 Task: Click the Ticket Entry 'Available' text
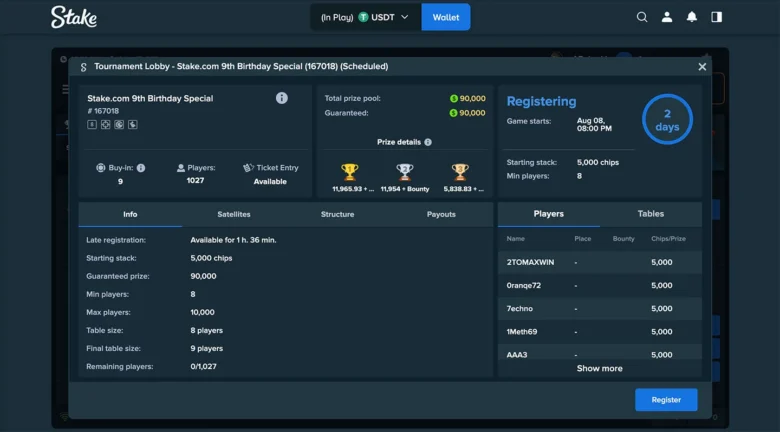coord(270,182)
